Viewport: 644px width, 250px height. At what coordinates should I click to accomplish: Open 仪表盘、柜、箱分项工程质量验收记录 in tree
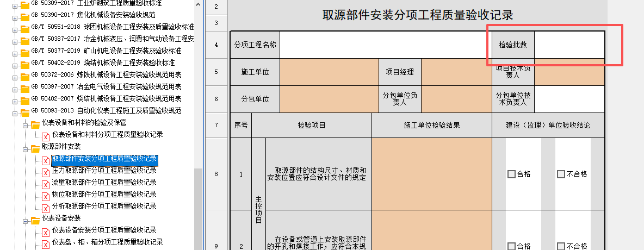point(107,242)
